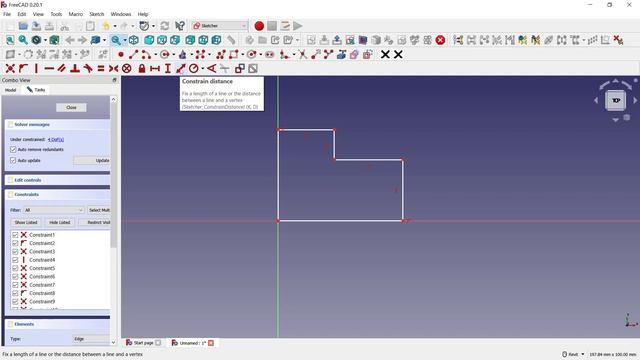The image size is (640, 360).
Task: Open the Sketch menu
Action: tap(97, 14)
